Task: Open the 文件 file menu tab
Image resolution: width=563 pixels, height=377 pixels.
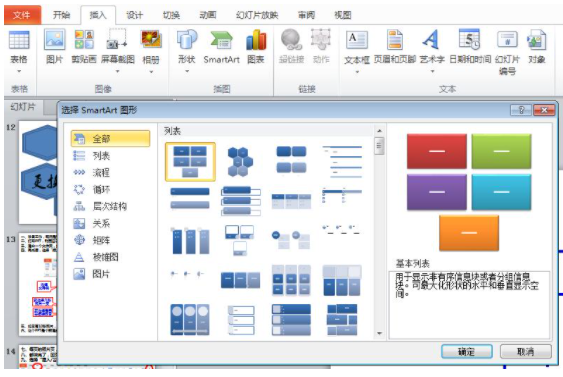Action: [22, 15]
